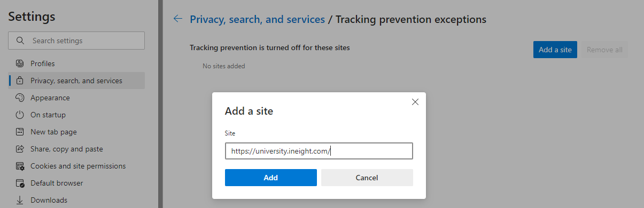Click the Share, copy and paste icon
Screen dimensions: 644x208
click(x=20, y=149)
